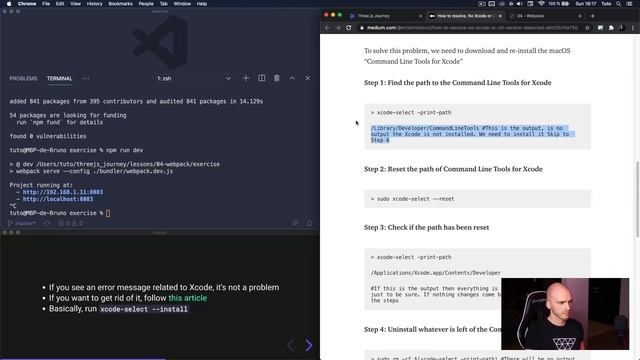Screen dimensions: 640x360
Task: Open the Edit menu
Action: (x=60, y=4)
